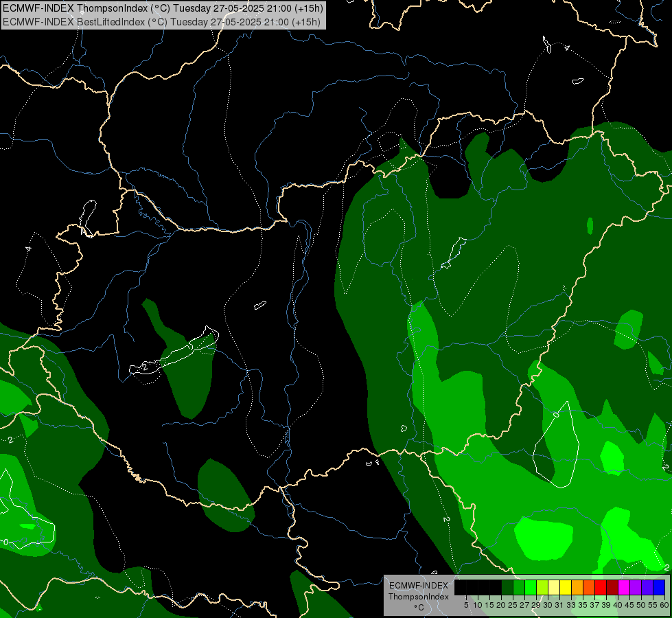Click the legend tick value 27
The width and height of the screenshot is (672, 618).
pos(524,605)
